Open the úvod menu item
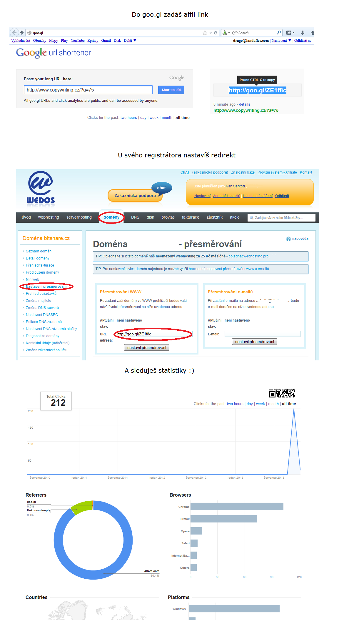Screen dimensions: 344x644 26,217
